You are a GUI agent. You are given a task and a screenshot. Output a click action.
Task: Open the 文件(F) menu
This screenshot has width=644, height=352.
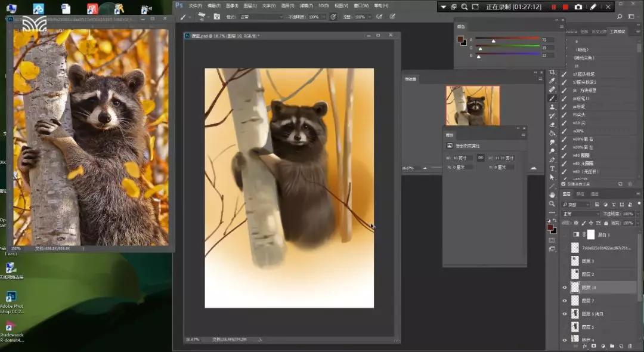coord(195,5)
